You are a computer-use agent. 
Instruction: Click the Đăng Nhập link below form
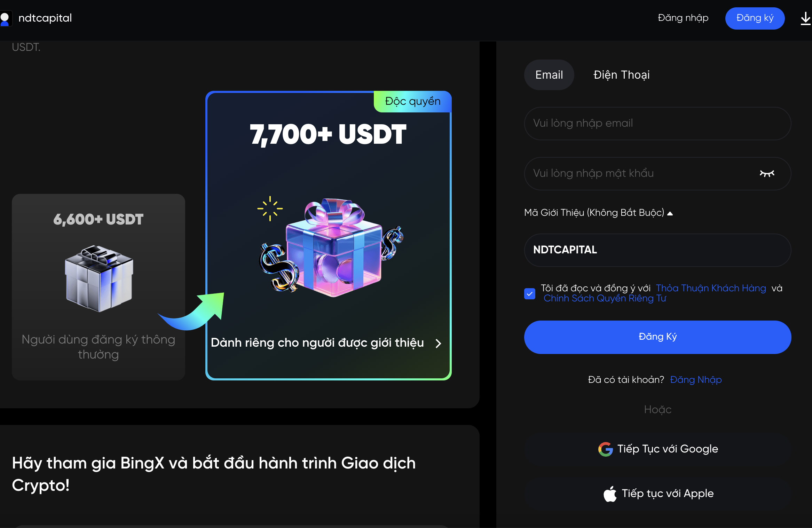(696, 380)
